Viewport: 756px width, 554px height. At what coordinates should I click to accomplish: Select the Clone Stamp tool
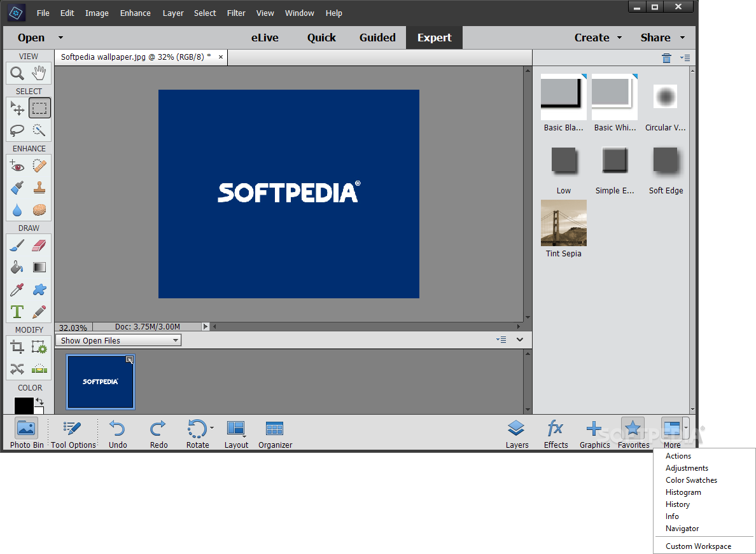pos(39,188)
